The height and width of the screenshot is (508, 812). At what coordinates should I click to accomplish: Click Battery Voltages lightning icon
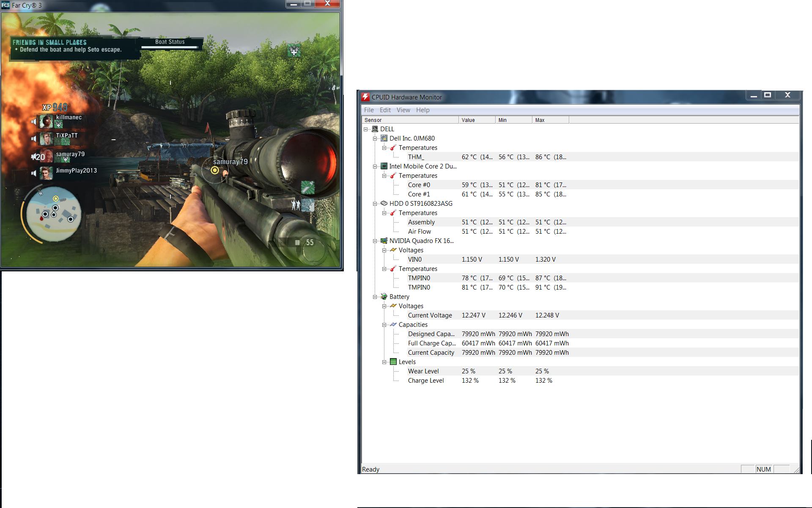click(x=393, y=306)
